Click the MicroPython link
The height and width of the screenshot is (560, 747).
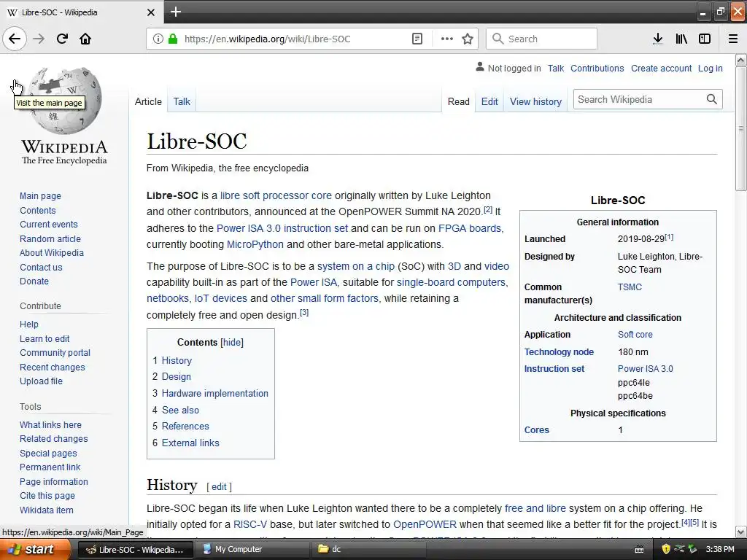(x=255, y=244)
